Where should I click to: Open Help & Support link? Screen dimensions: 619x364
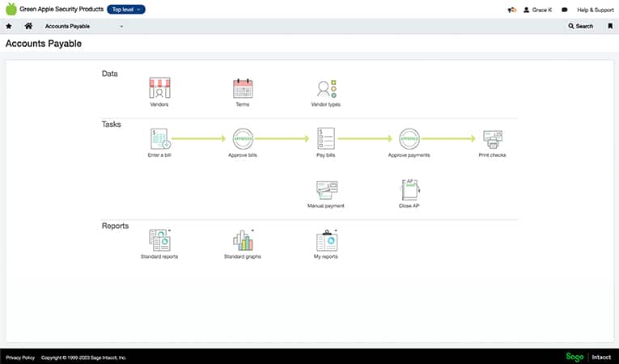pos(596,10)
